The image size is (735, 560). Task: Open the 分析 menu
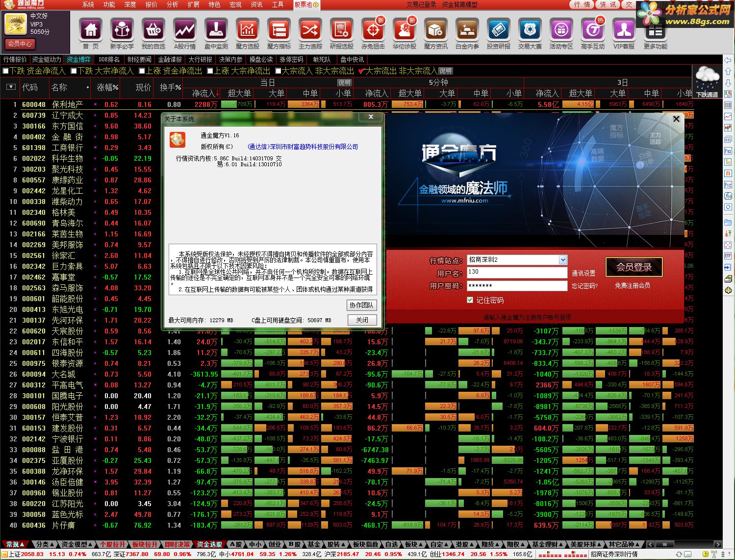[172, 4]
